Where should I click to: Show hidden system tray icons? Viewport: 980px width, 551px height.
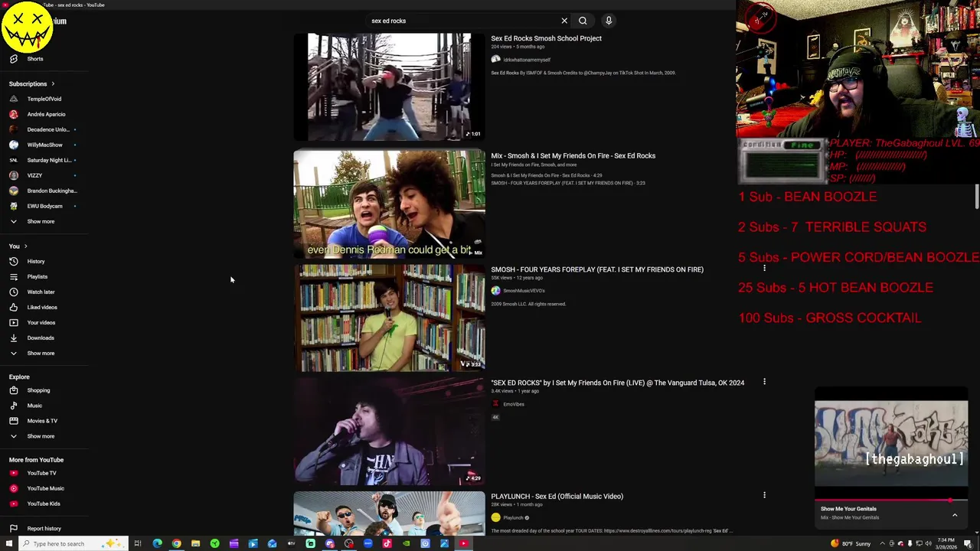[x=882, y=543]
